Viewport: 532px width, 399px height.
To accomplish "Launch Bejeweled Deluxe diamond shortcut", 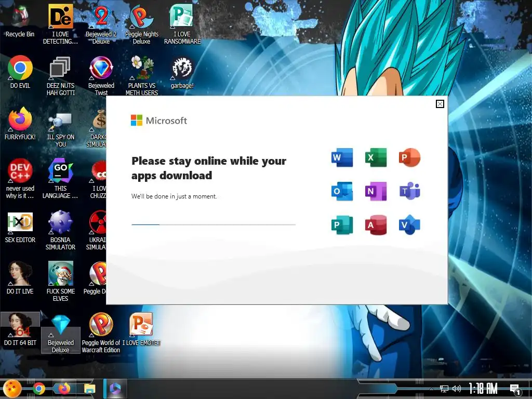I will pyautogui.click(x=60, y=332).
